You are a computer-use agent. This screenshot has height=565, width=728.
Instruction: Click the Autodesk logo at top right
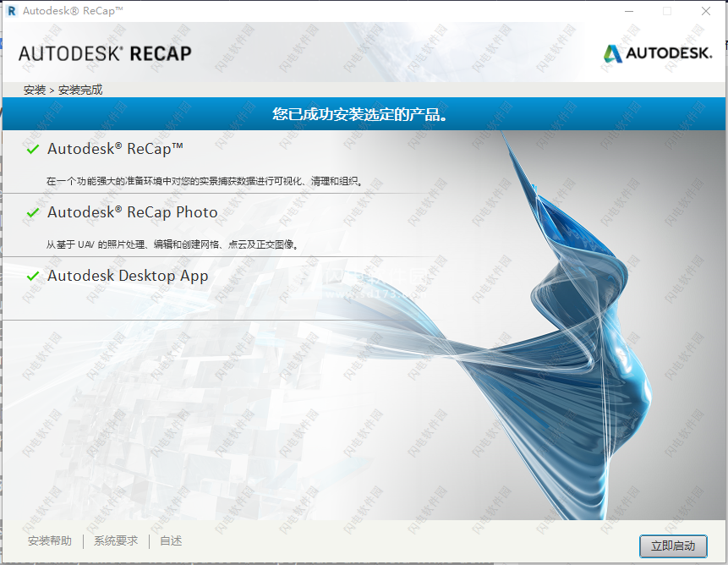click(658, 53)
